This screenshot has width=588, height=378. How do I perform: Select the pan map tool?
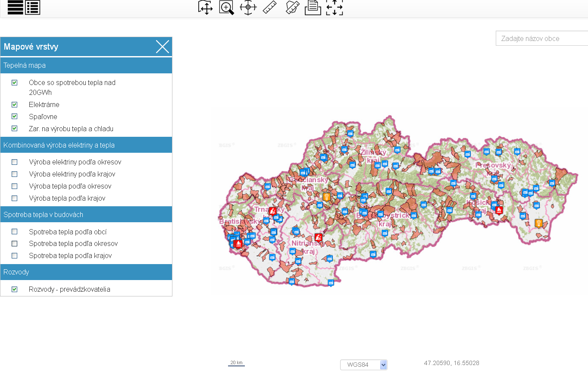tap(206, 7)
